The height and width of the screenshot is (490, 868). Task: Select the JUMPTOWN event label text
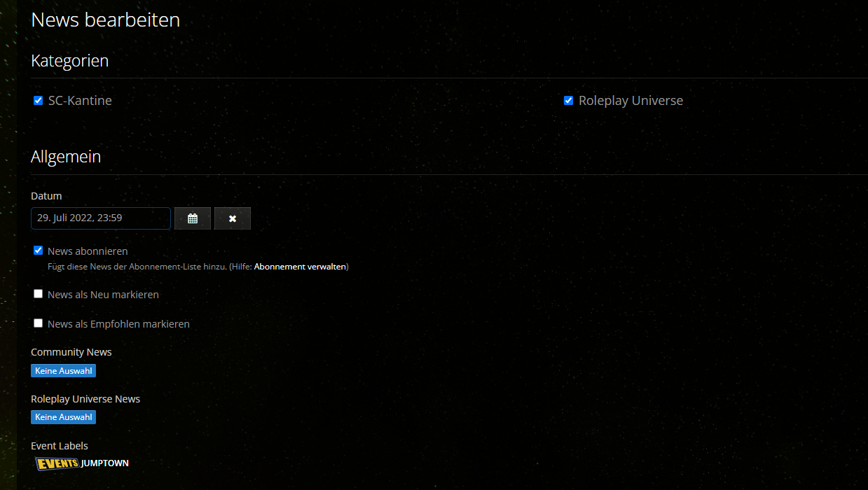click(105, 463)
